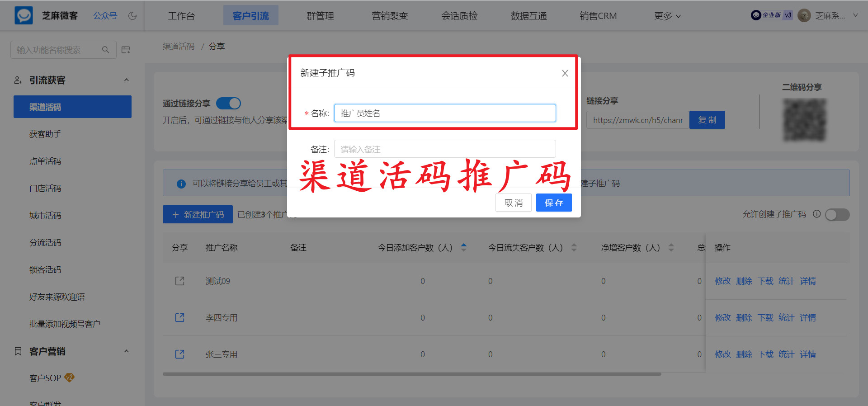The width and height of the screenshot is (868, 406).
Task: Toggle dark mode moon icon
Action: point(132,16)
